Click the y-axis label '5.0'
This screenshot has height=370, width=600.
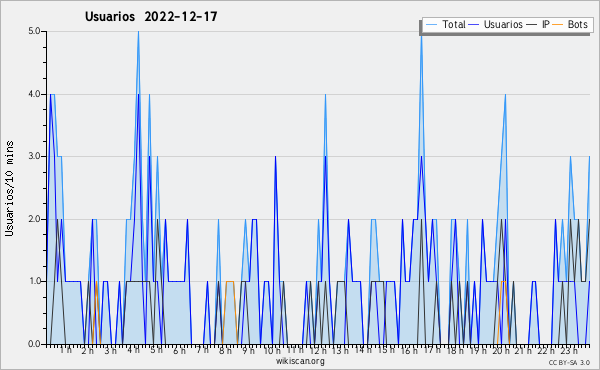[34, 31]
